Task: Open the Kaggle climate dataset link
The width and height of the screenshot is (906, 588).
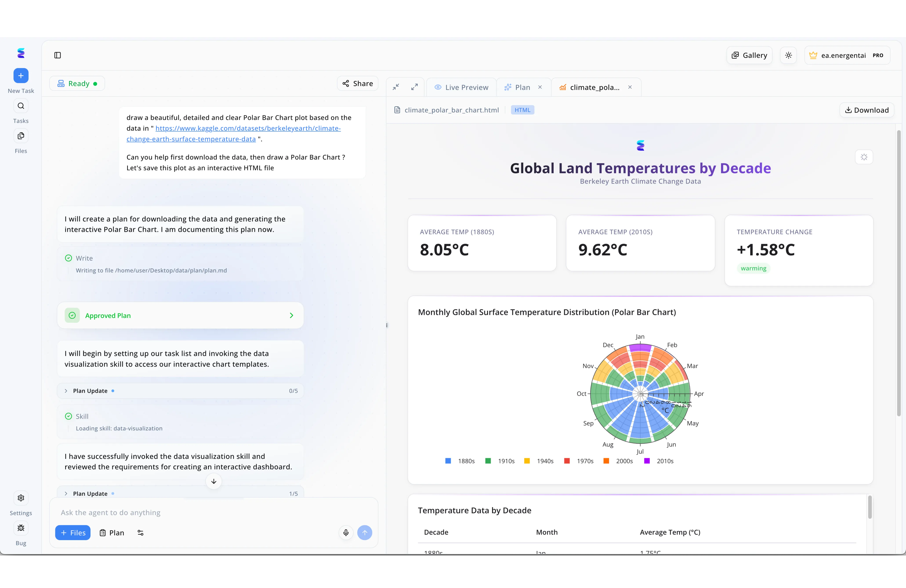Action: tap(248, 128)
